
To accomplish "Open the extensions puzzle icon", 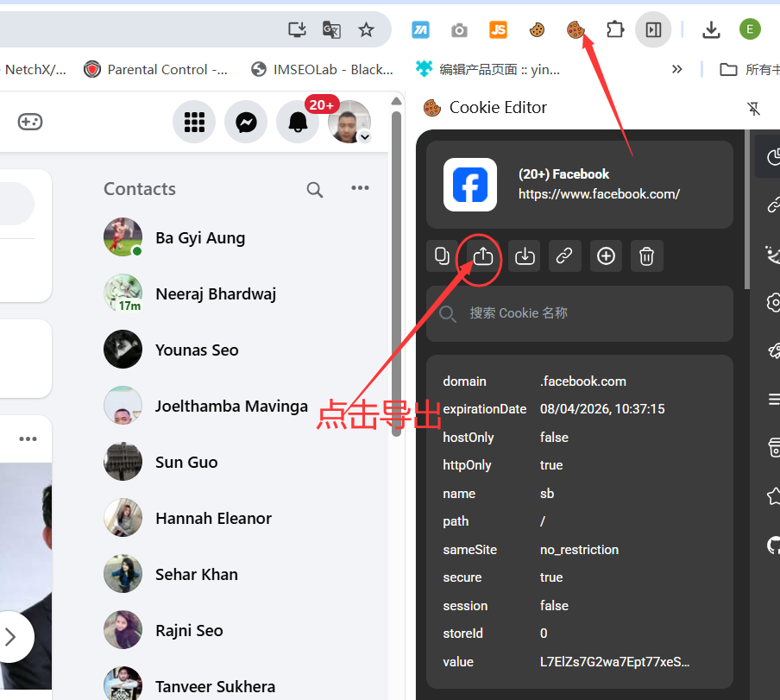I will 615,30.
